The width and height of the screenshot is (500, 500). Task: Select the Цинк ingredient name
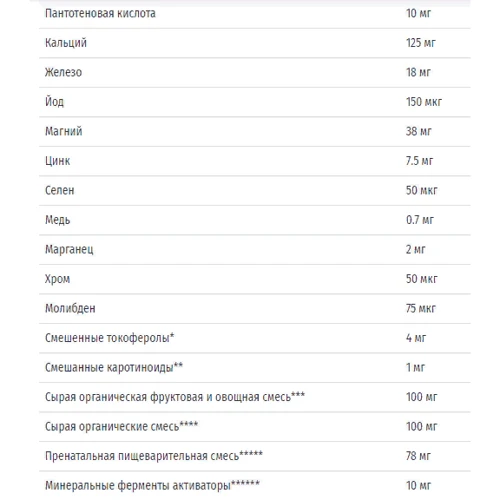pos(58,161)
